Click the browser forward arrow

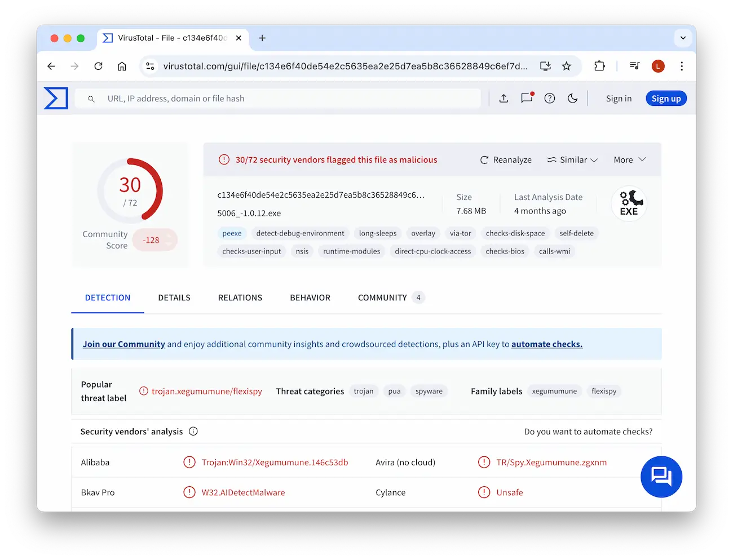[x=74, y=66]
